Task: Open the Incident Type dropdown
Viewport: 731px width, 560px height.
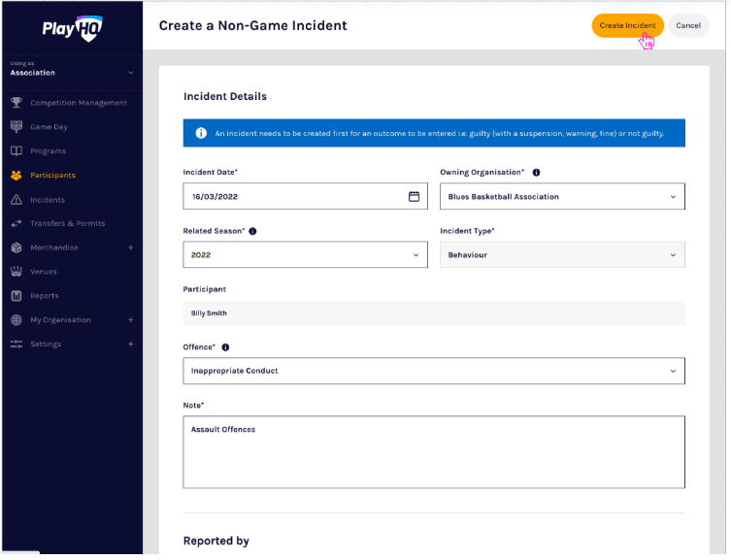Action: [563, 255]
